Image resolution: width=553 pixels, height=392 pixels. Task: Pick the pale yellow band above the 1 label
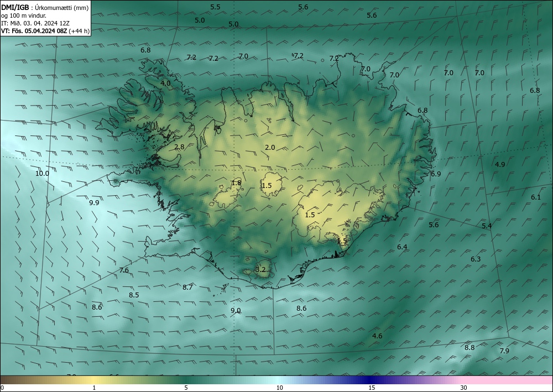pyautogui.click(x=94, y=380)
